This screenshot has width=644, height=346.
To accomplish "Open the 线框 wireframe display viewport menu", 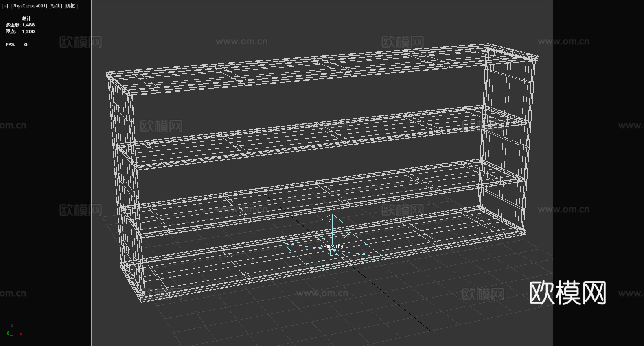I will [x=71, y=6].
